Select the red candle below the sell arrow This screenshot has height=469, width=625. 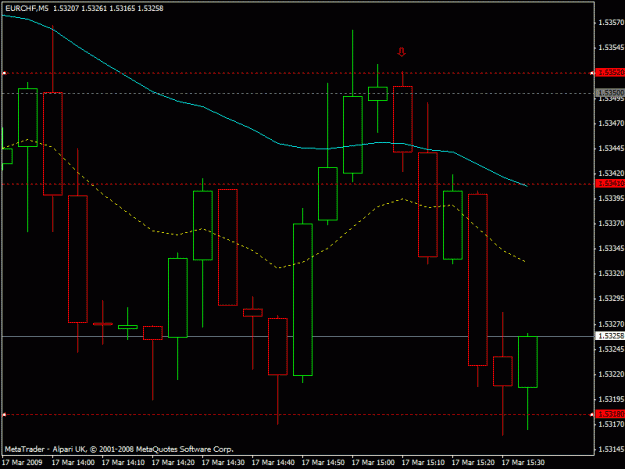pyautogui.click(x=403, y=119)
